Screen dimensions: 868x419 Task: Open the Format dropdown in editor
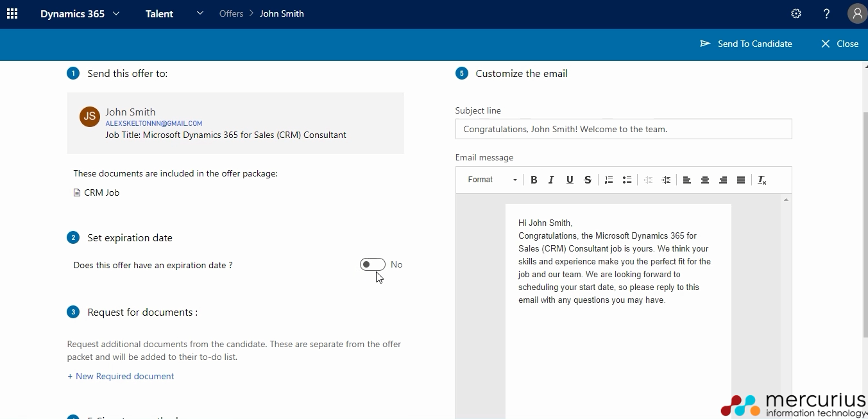tap(492, 180)
